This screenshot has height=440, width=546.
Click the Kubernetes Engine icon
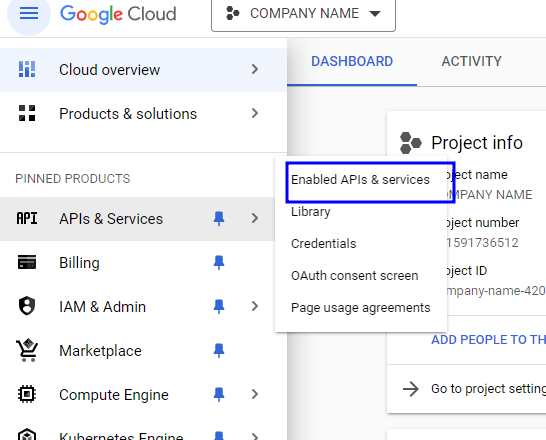pos(27,435)
